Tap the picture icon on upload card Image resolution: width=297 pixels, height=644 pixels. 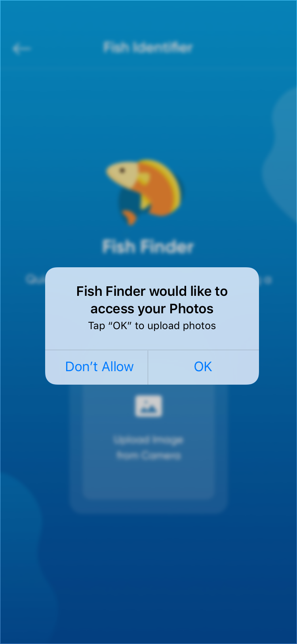click(148, 406)
